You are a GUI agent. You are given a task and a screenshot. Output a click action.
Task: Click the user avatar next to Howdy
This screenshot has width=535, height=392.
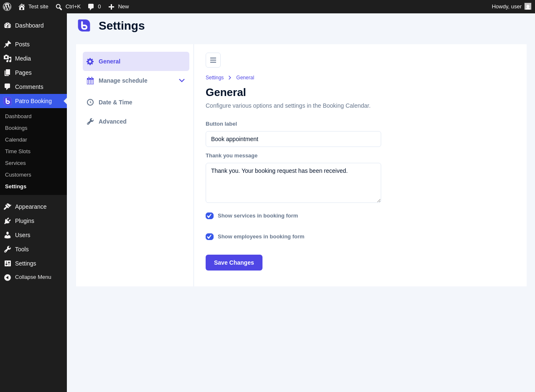(x=528, y=6)
